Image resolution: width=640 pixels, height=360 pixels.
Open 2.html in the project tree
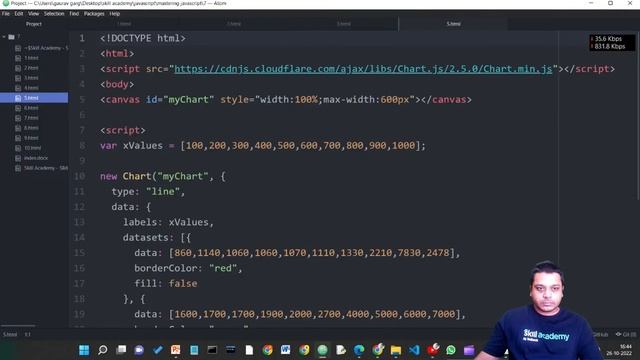click(x=31, y=68)
